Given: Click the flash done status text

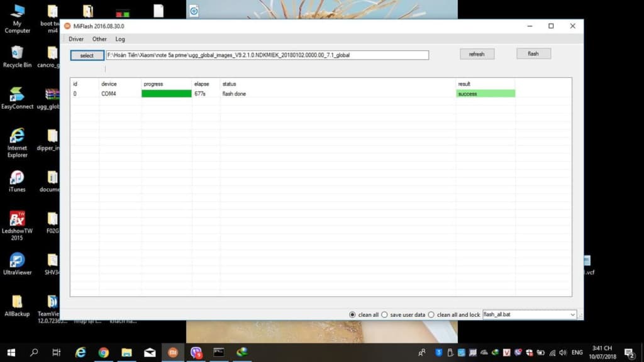Looking at the screenshot, I should point(234,94).
